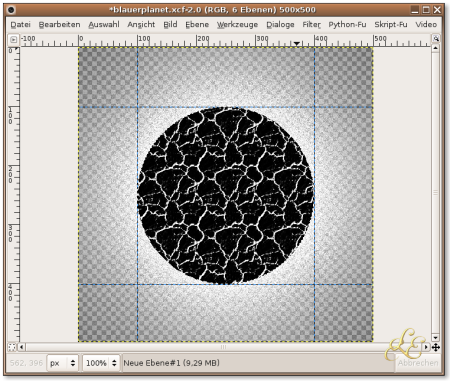Click the horizontal scrollbar track
This screenshot has height=381, width=450.
pos(224,347)
